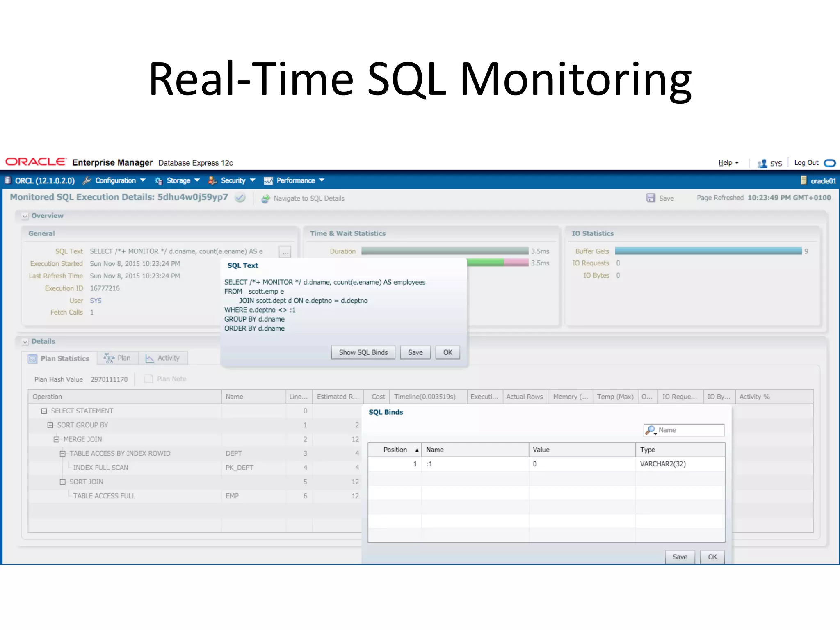This screenshot has height=630, width=840.
Task: Click Save in SQL Text dialog
Action: point(415,352)
